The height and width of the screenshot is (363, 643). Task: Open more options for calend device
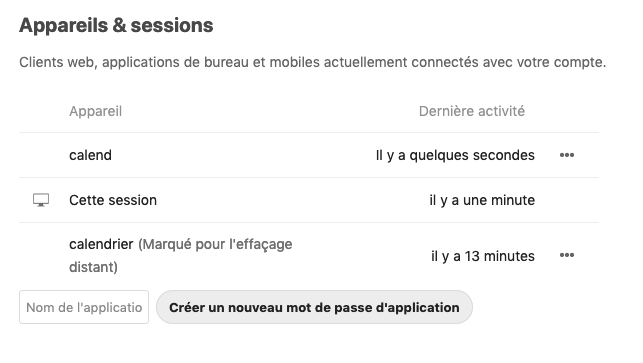coord(567,155)
